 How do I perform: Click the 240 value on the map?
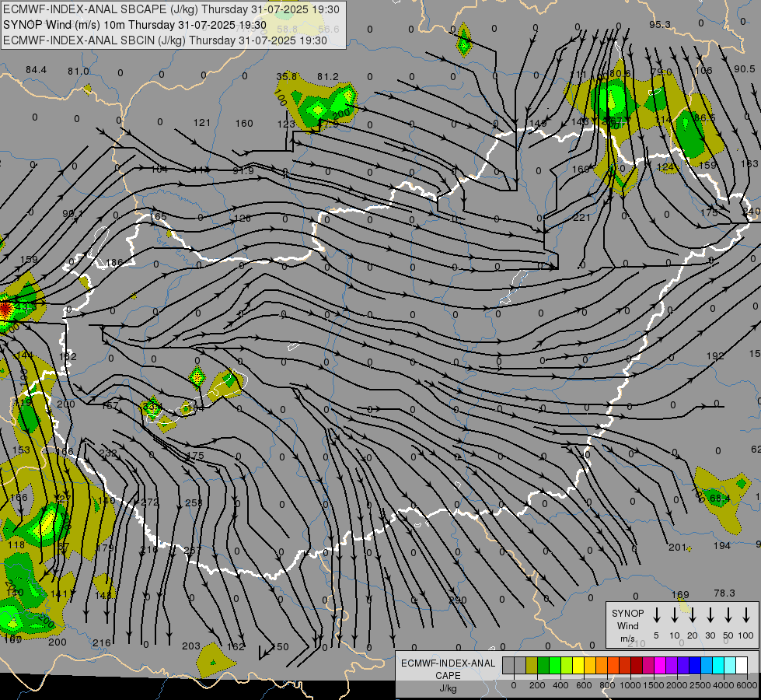click(752, 212)
